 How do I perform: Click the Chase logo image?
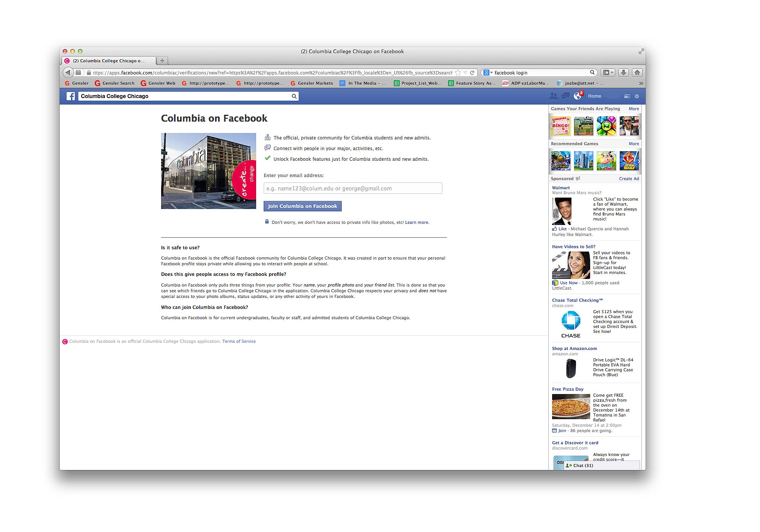point(571,324)
